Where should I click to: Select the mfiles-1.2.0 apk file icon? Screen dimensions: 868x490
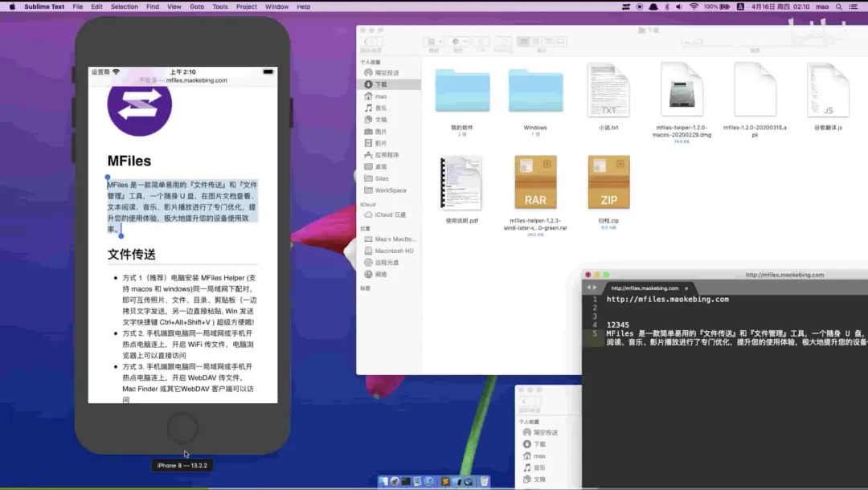[x=755, y=90]
